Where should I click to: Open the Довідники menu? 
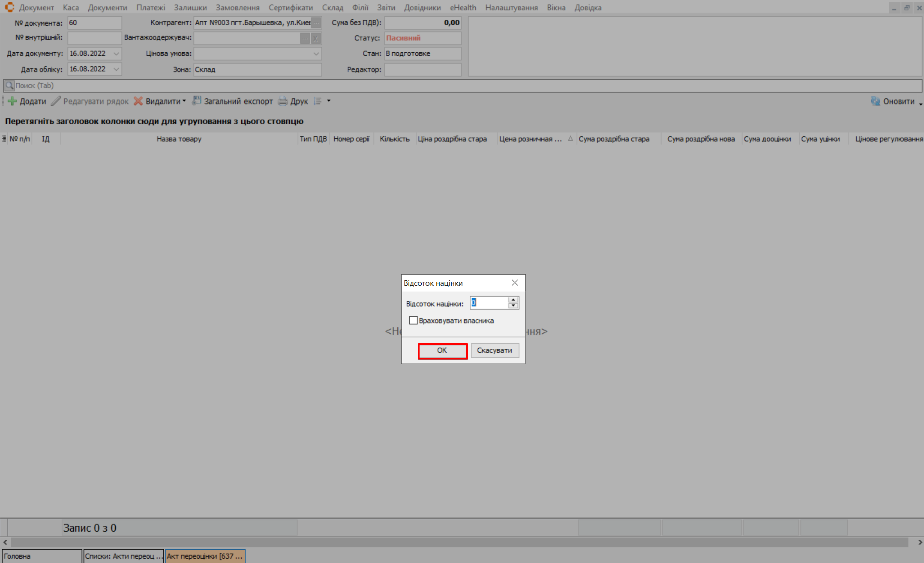click(x=422, y=7)
